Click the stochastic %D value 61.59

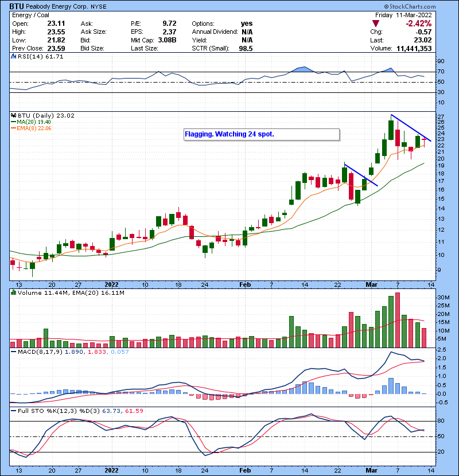click(134, 411)
